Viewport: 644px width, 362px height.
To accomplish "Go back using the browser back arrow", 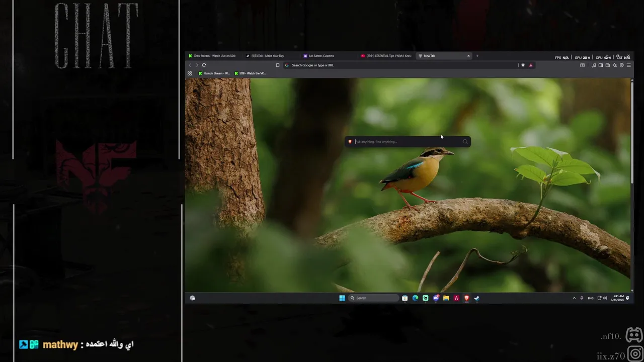I will pos(190,65).
